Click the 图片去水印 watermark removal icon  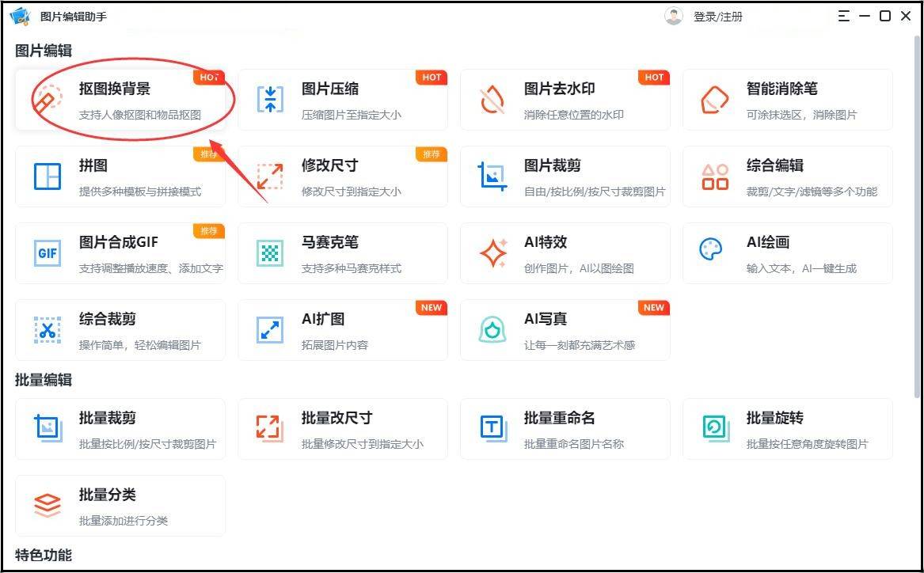[x=492, y=100]
